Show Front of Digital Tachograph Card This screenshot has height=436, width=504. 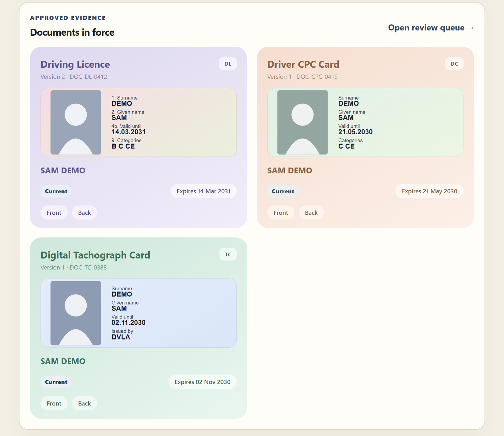click(x=54, y=404)
